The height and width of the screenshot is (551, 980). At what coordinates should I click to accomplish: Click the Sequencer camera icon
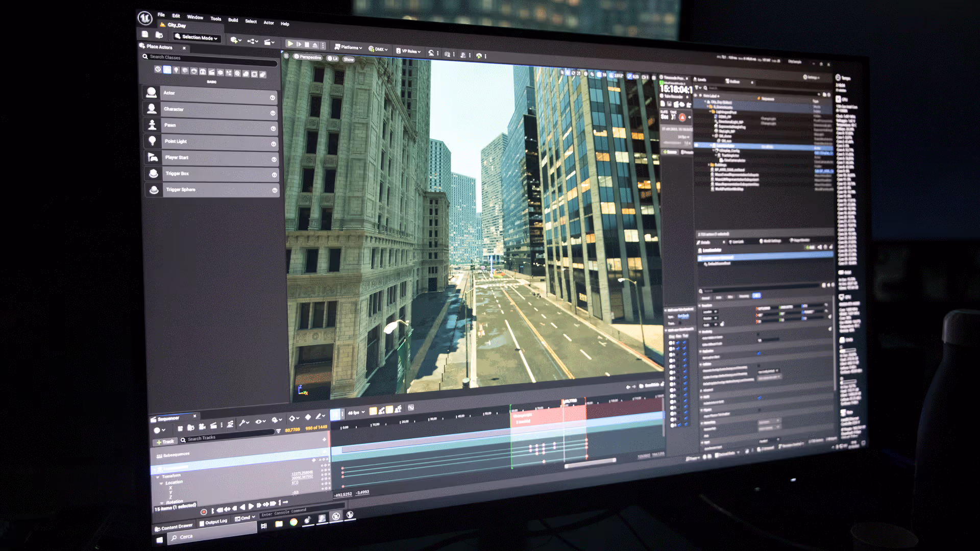pyautogui.click(x=202, y=426)
